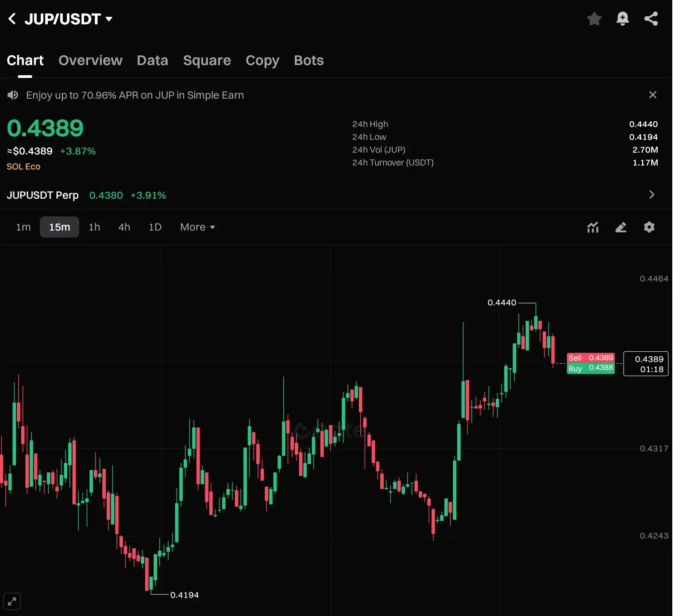Image resolution: width=686 pixels, height=616 pixels.
Task: Open the Simple Earn 70.96% APR announcement
Action: [x=135, y=95]
